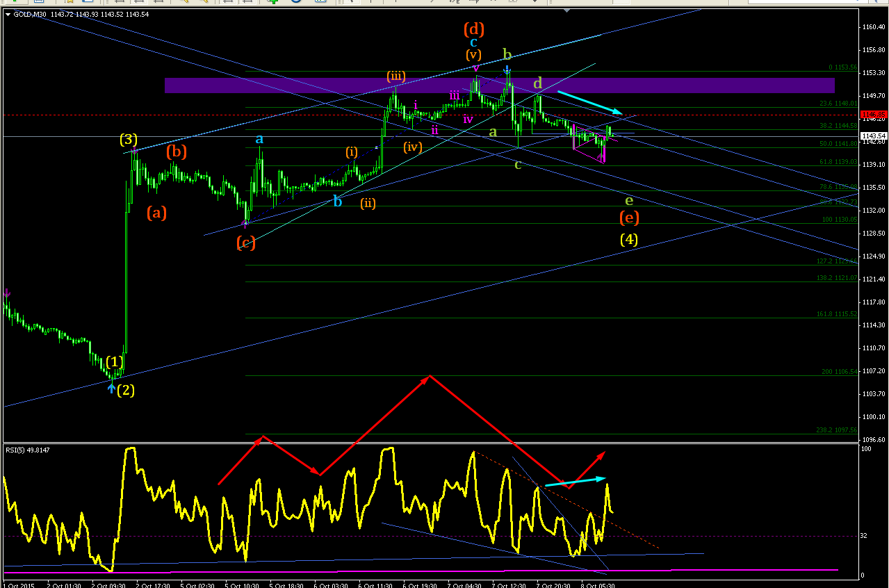Select the yellow (4) wave label
This screenshot has height=588, width=889.
pyautogui.click(x=629, y=240)
